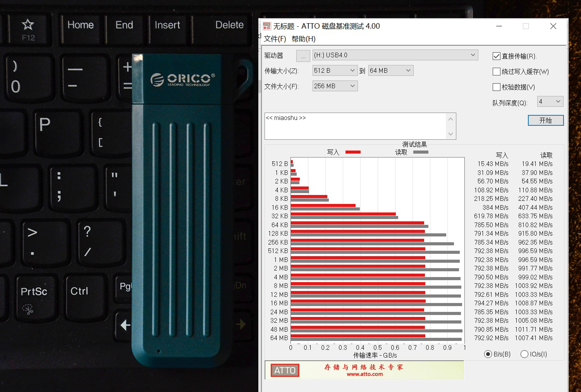Image resolution: width=581 pixels, height=392 pixels.
Task: Click the ATTO app icon in title bar
Action: tap(267, 26)
